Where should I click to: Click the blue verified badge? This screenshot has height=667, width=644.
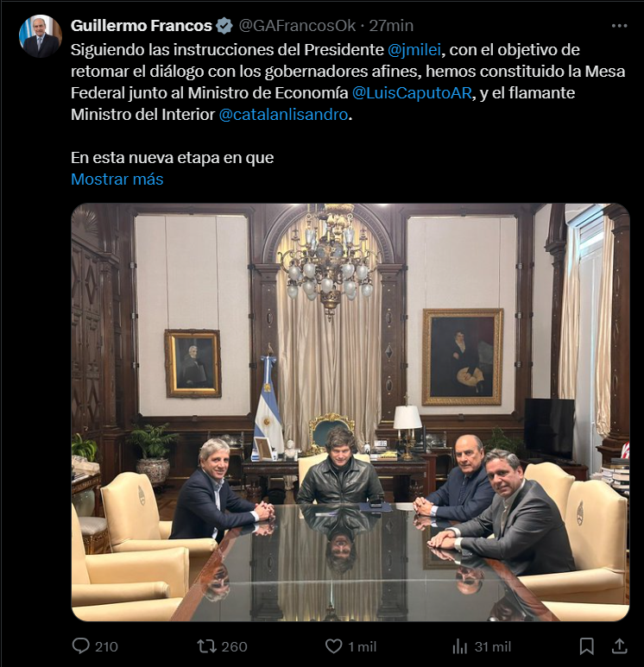pyautogui.click(x=224, y=25)
